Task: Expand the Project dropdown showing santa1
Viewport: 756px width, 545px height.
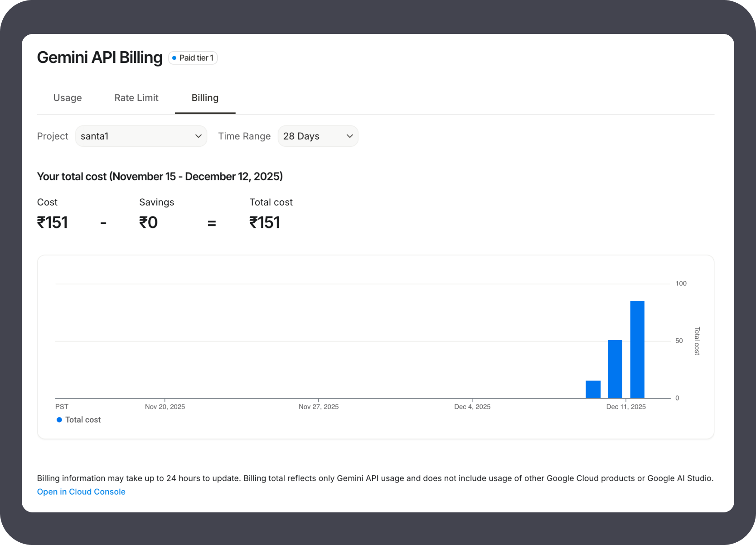Action: (141, 136)
